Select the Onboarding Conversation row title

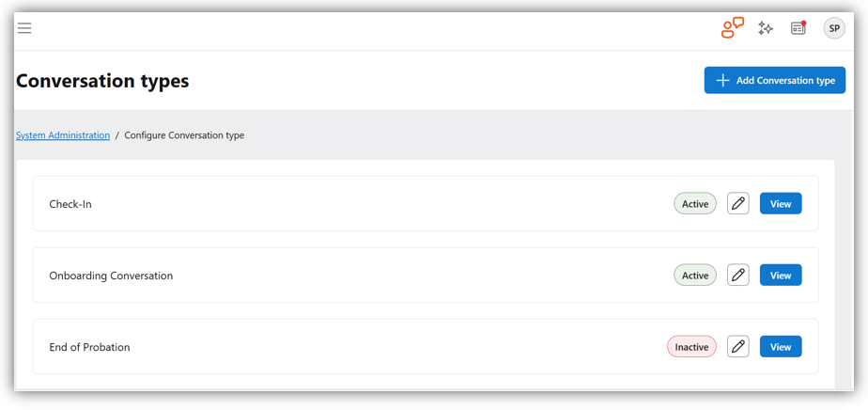(111, 276)
